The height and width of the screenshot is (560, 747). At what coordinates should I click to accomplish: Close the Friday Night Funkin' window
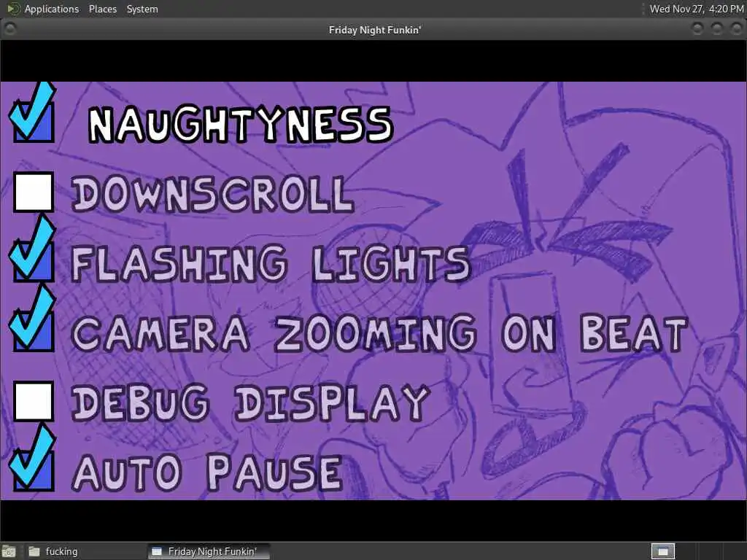click(x=735, y=29)
